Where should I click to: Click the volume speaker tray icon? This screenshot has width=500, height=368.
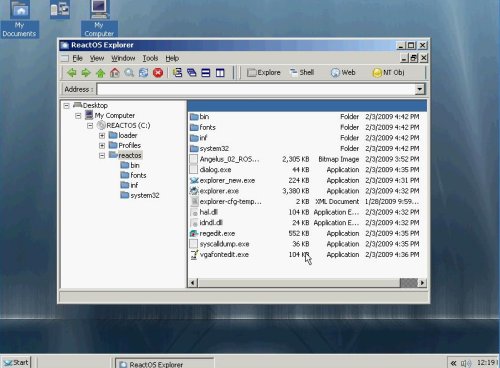[x=466, y=363]
